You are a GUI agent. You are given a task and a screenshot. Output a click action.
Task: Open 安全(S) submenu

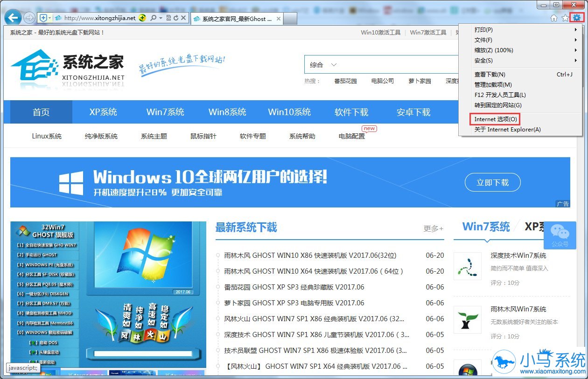[520, 61]
